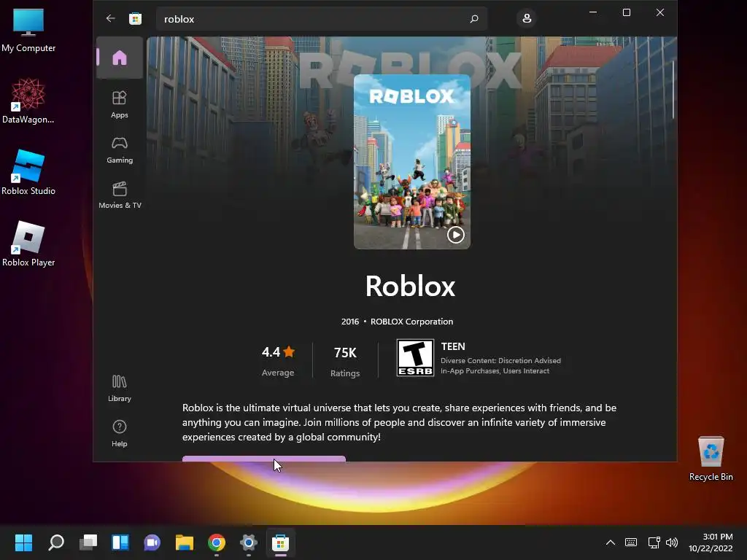Select the Recycle Bin desktop icon
Image resolution: width=747 pixels, height=560 pixels.
(x=711, y=459)
